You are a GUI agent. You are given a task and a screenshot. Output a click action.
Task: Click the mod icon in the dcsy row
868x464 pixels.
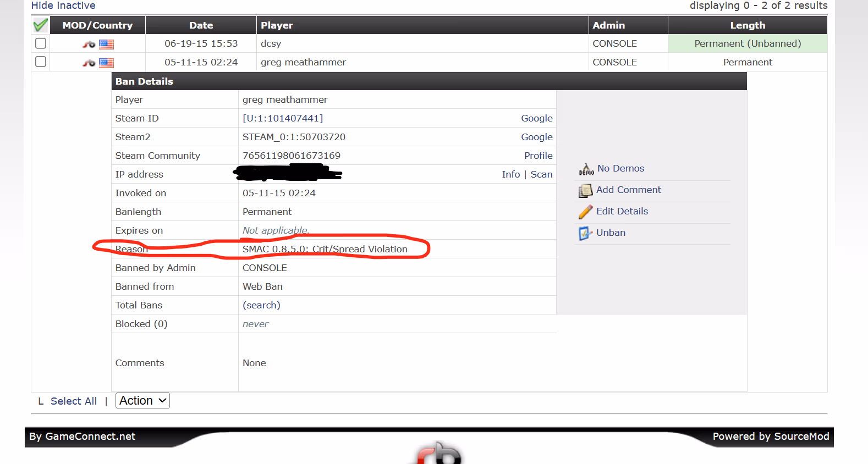coord(89,44)
